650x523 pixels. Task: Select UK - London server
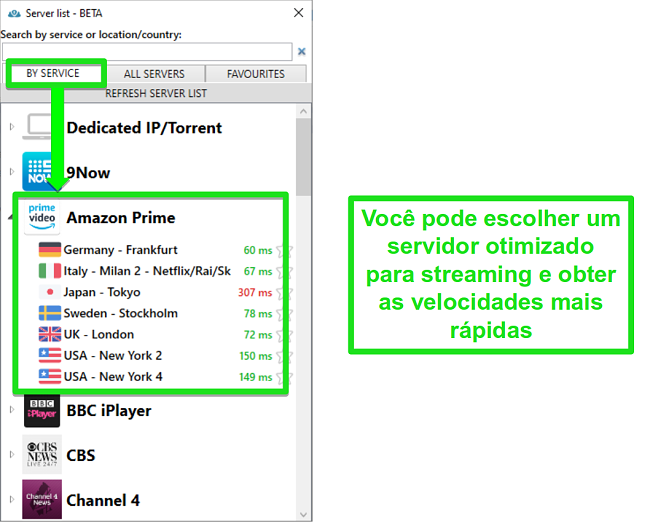(99, 334)
